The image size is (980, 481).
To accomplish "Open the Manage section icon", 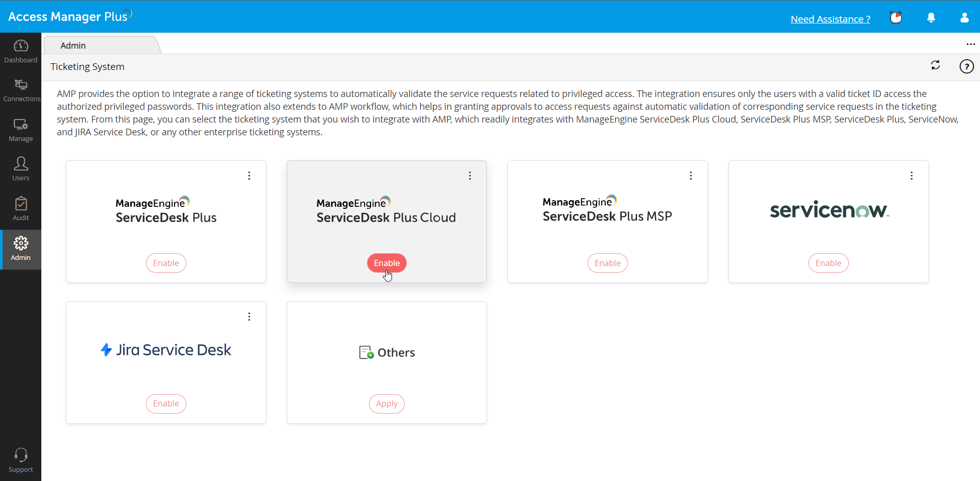I will click(21, 125).
